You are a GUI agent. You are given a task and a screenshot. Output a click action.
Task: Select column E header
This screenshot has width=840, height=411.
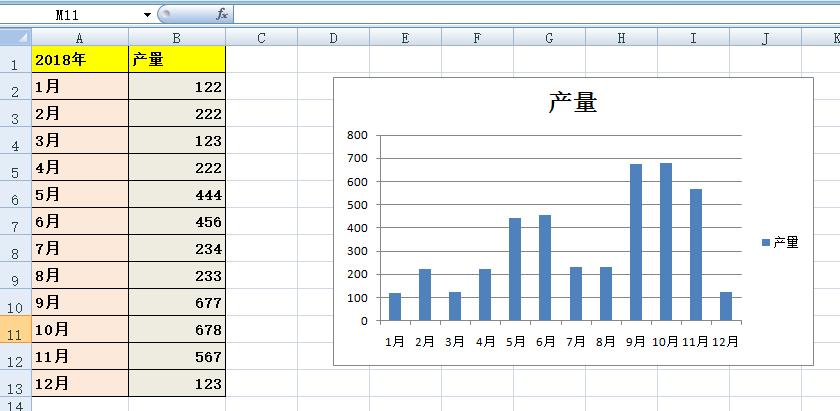coord(405,38)
